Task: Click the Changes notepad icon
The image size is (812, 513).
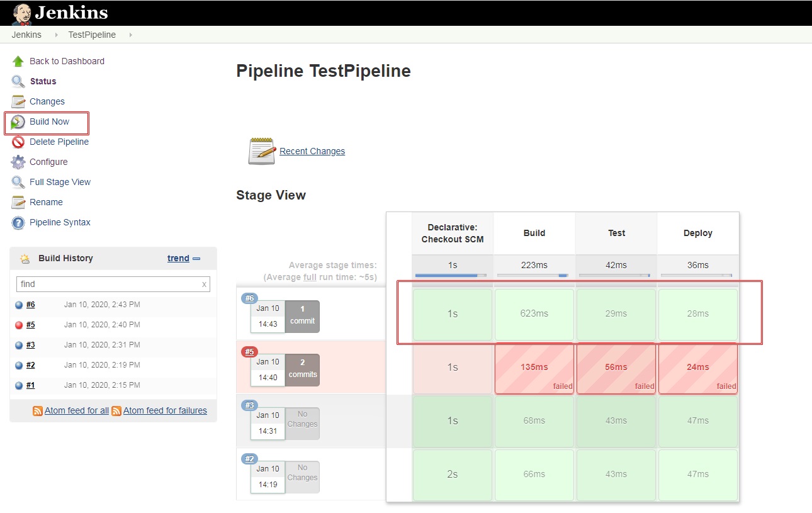Action: point(18,101)
